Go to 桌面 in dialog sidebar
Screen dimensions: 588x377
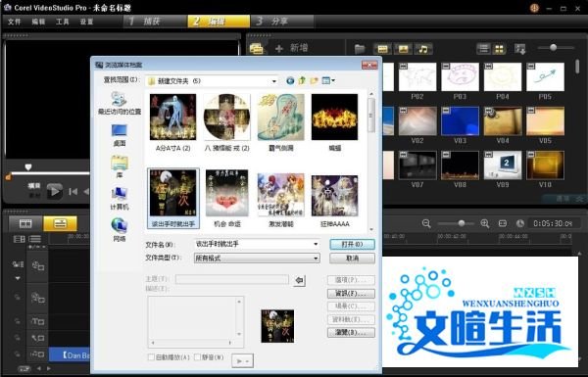point(120,135)
